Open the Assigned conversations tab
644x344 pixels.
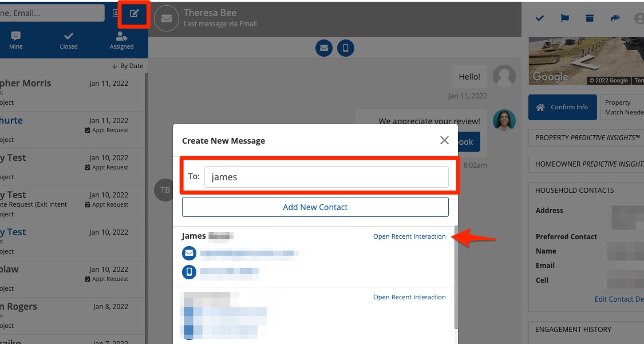(x=121, y=40)
